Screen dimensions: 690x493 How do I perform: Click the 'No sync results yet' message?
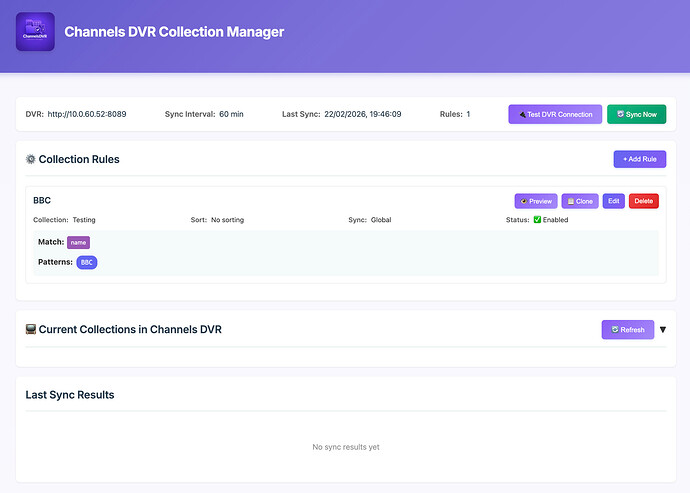(345, 447)
